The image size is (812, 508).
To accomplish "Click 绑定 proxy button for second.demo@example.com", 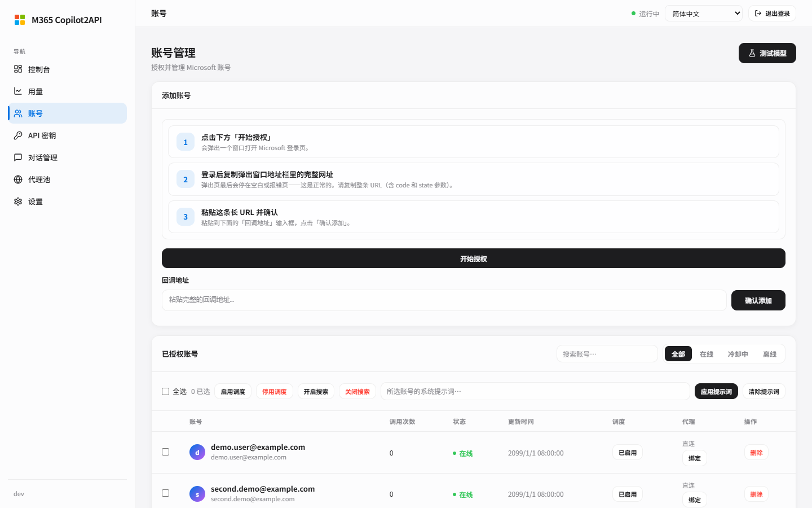I will coord(695,500).
